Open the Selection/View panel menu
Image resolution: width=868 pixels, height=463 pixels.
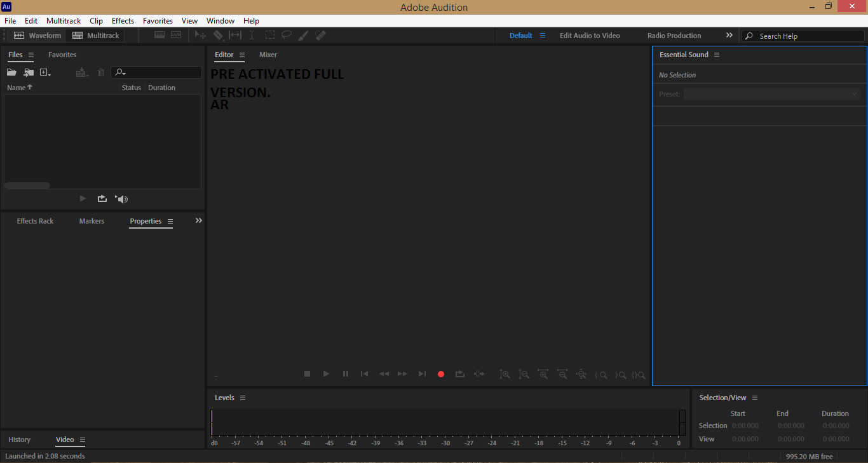(x=755, y=398)
